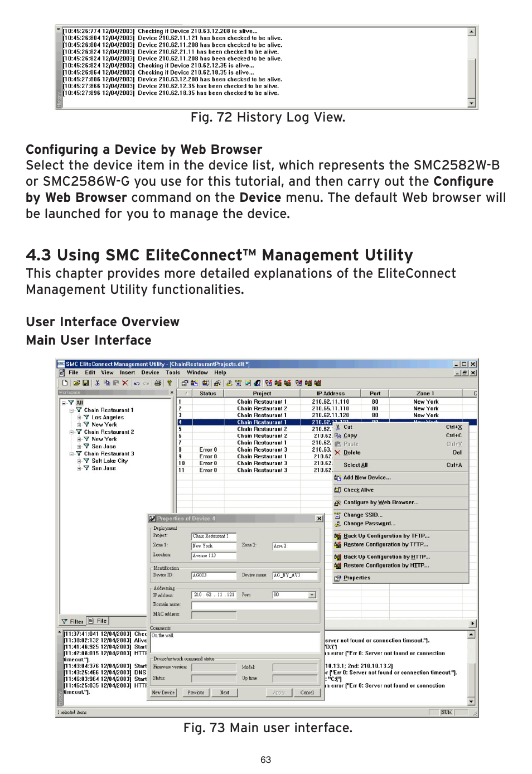Click the Cancel button in Properties dialog
Image resolution: width=532 pixels, height=774 pixels.
coord(307,693)
